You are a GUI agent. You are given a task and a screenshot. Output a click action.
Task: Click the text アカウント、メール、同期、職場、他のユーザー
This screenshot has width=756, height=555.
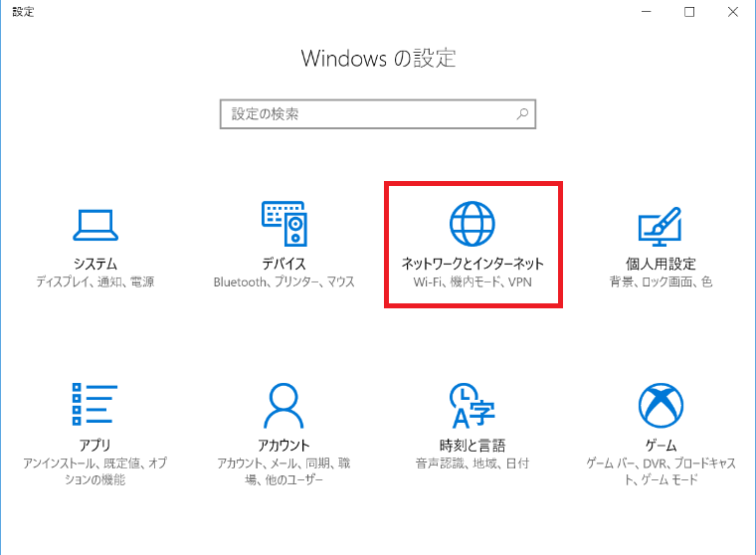283,471
